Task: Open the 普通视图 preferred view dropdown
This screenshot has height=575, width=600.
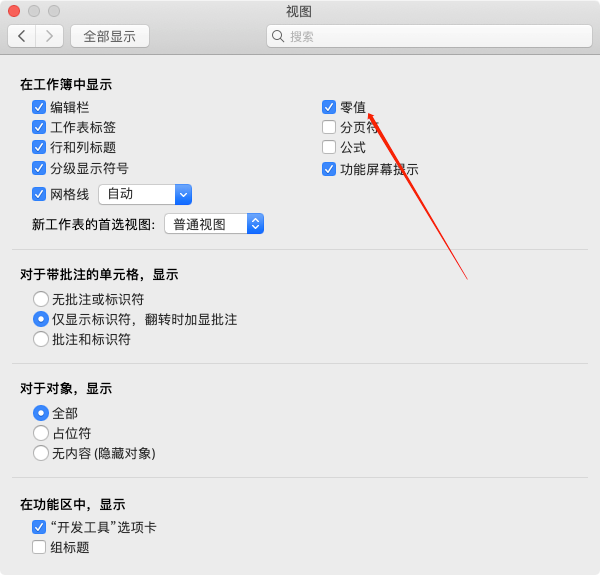Action: click(214, 224)
